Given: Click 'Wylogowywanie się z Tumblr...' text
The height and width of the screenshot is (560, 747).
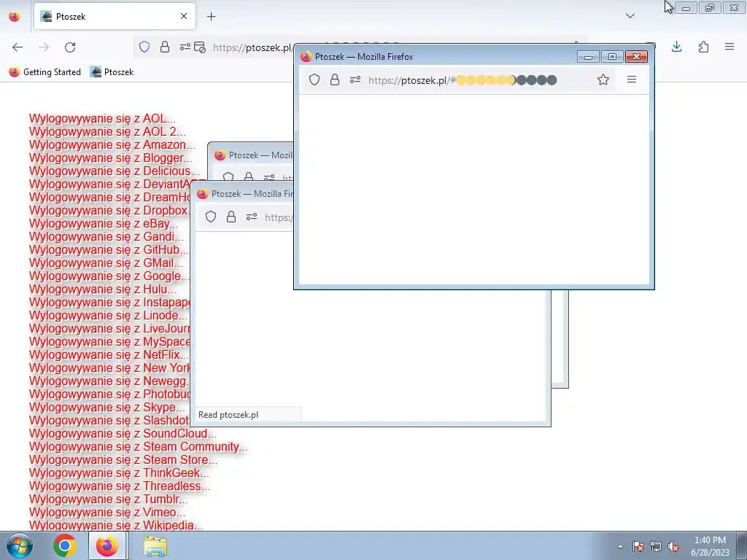Looking at the screenshot, I should click(108, 499).
